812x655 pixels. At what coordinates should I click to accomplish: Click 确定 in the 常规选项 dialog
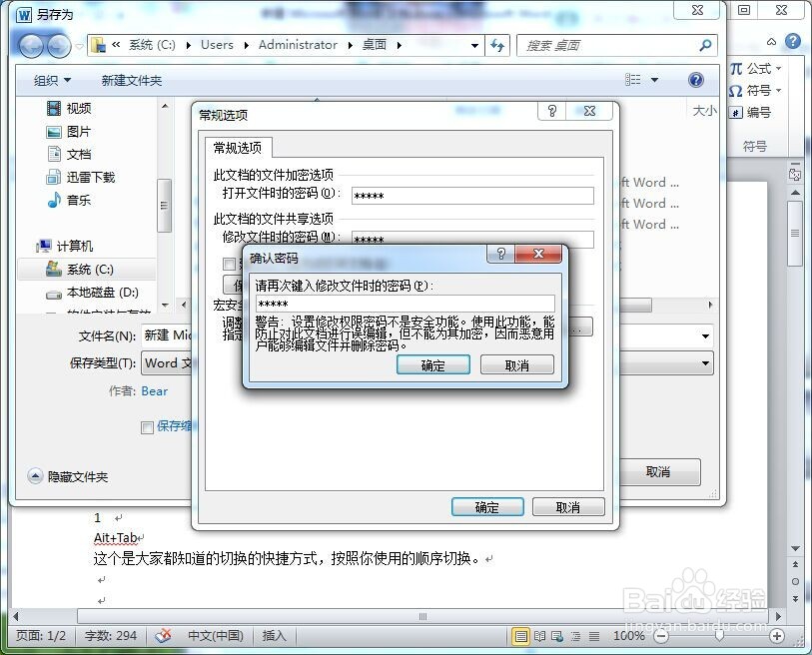point(487,507)
